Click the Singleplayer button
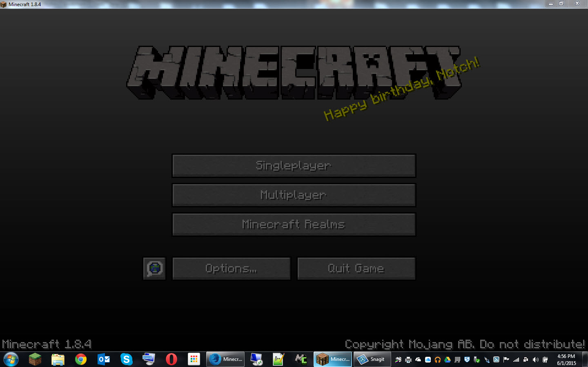Viewport: 588px width, 367px height. pyautogui.click(x=294, y=166)
